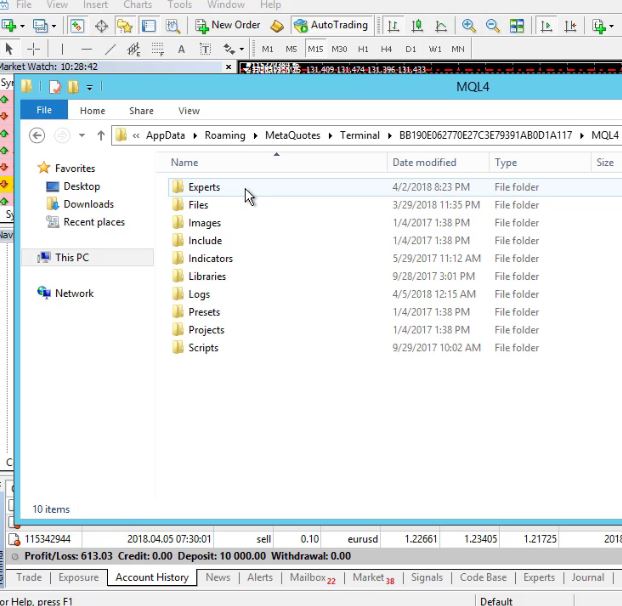The width and height of the screenshot is (622, 606).
Task: Select the M15 timeframe
Action: coord(315,49)
